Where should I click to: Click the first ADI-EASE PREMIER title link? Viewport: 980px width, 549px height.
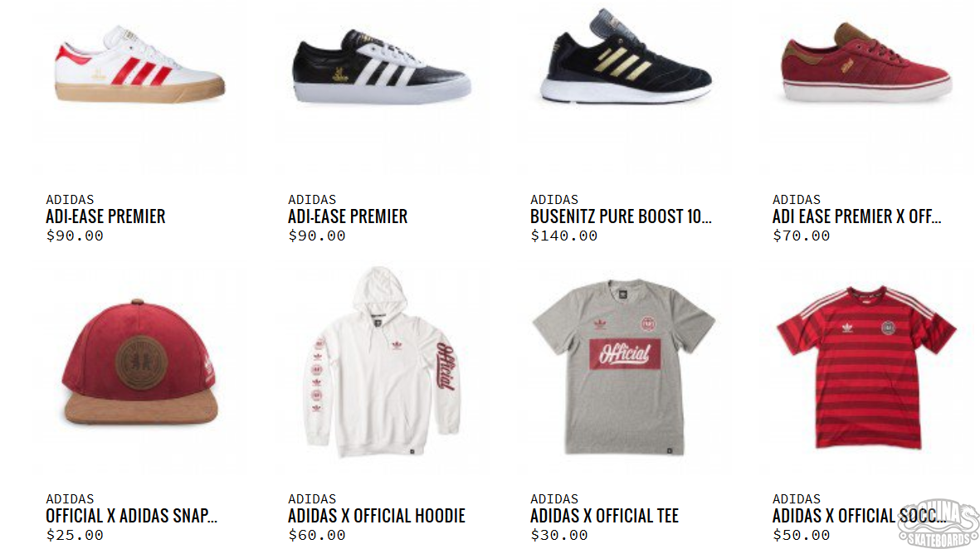(105, 216)
